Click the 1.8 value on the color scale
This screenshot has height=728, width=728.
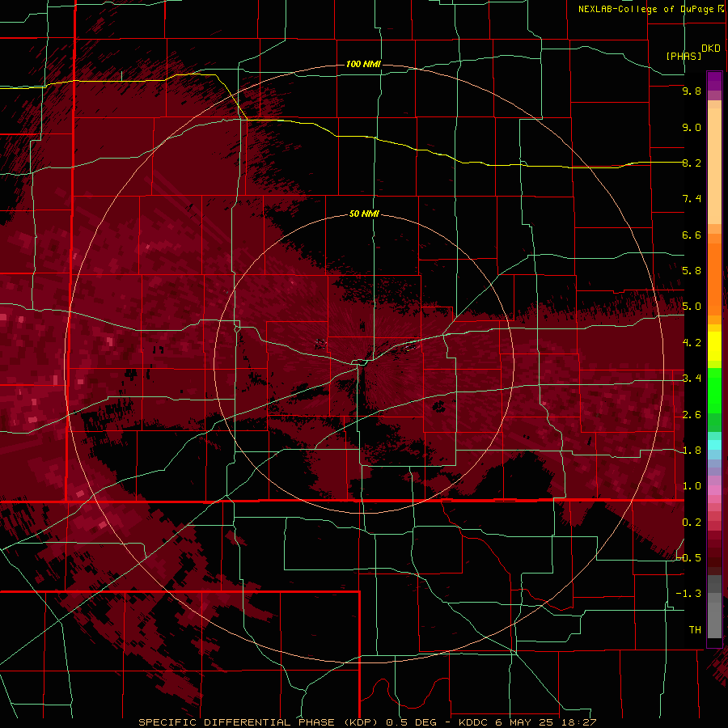point(692,451)
